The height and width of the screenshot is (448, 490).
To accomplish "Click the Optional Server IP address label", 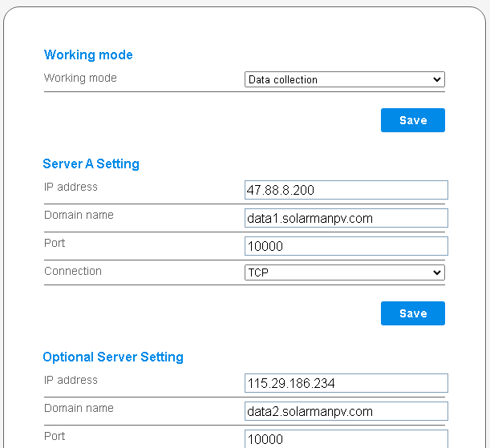I will point(71,381).
